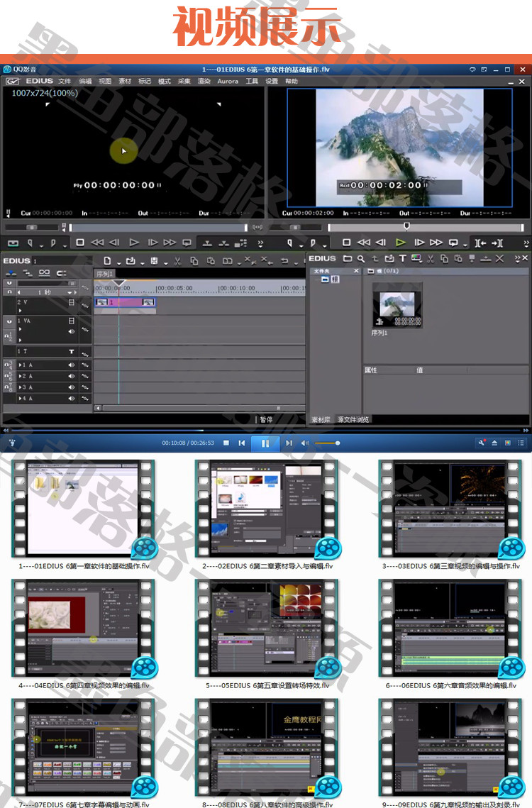Viewport: 532px width, 808px height.
Task: Click the Save Project icon in timeline toolbar
Action: (x=154, y=261)
